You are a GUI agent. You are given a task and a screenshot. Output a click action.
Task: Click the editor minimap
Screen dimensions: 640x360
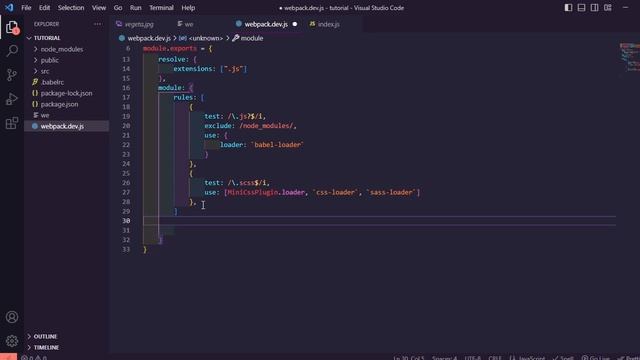tap(629, 57)
